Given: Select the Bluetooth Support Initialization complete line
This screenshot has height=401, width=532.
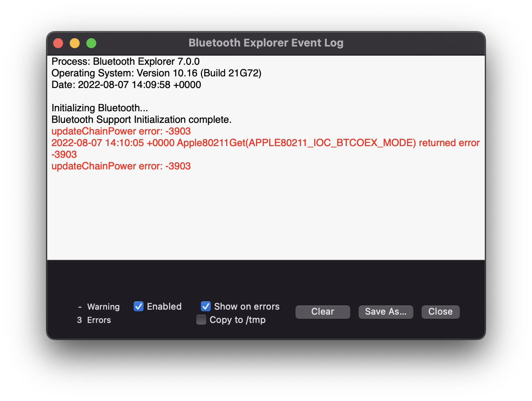Looking at the screenshot, I should point(141,120).
